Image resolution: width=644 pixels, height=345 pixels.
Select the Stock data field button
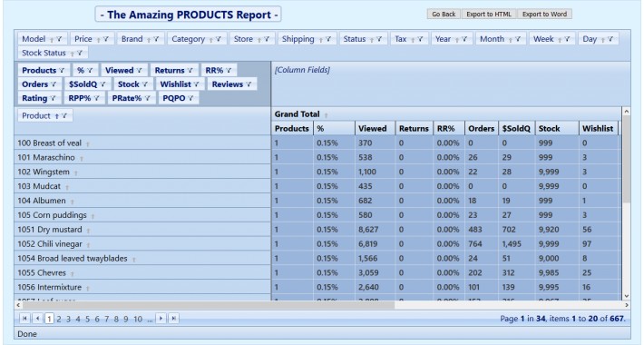133,84
